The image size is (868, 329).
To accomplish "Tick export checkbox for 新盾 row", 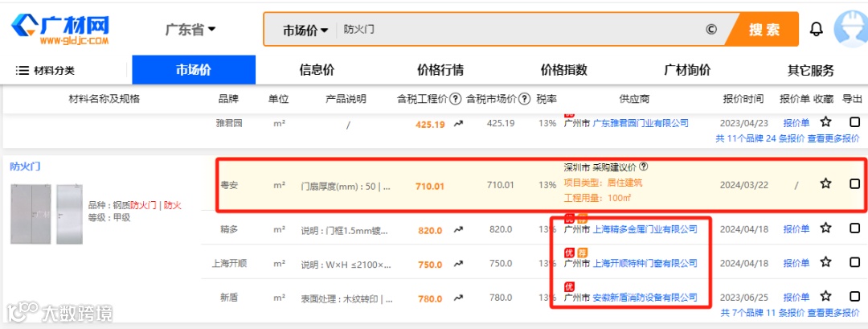I will [854, 296].
